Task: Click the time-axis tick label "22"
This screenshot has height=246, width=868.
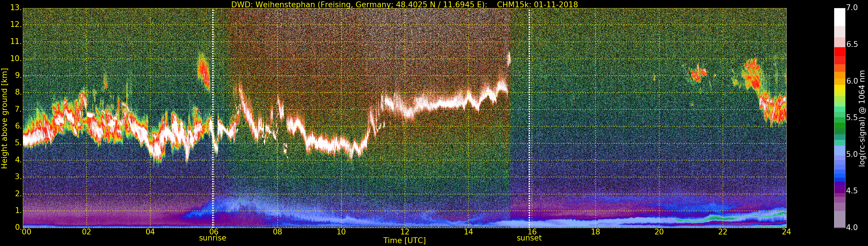Action: click(x=723, y=232)
